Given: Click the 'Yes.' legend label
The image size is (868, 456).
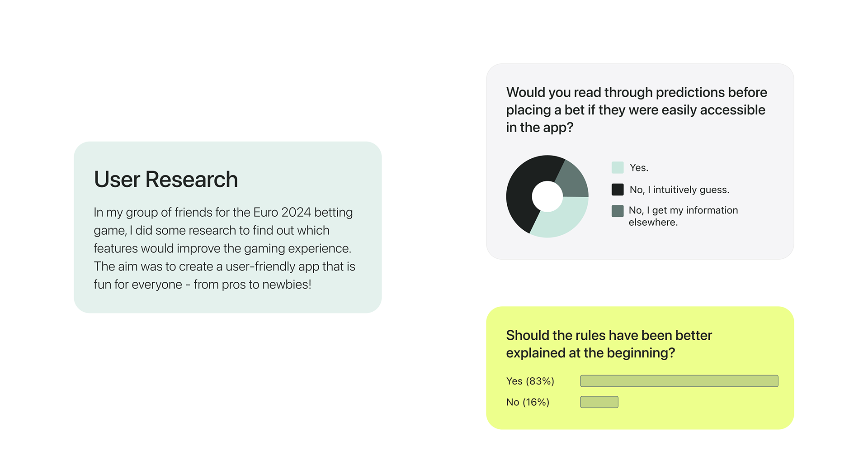Looking at the screenshot, I should point(639,168).
